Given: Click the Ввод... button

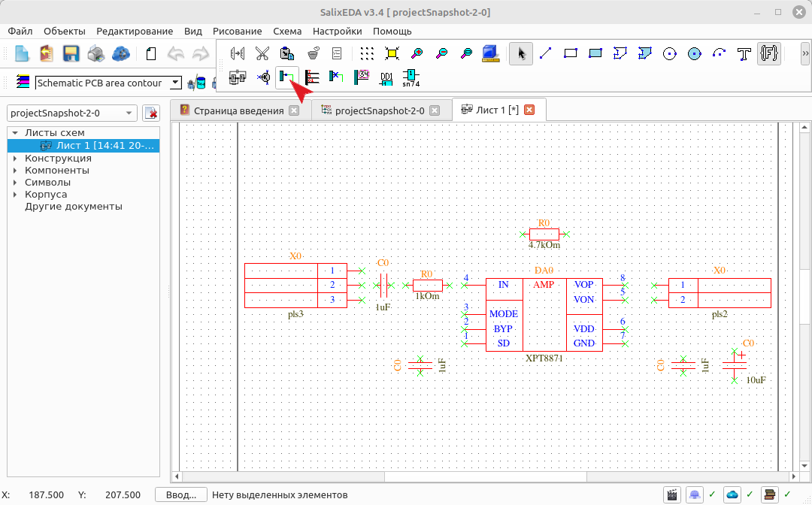Looking at the screenshot, I should 181,495.
